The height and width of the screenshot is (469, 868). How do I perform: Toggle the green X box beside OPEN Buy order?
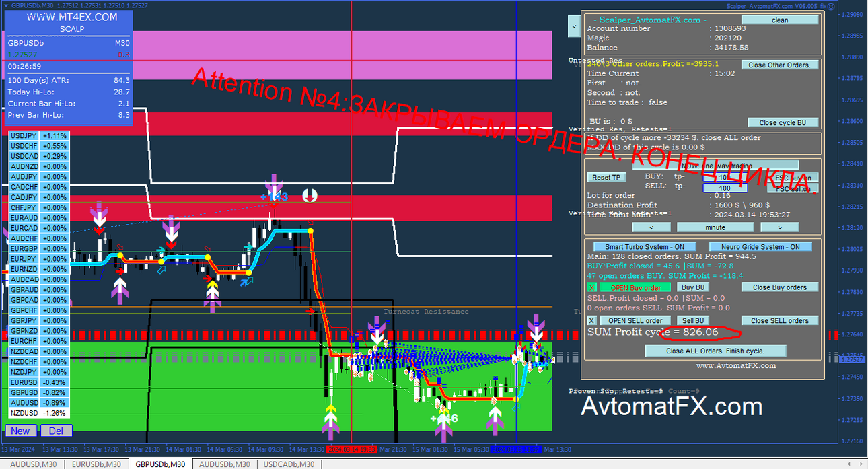pyautogui.click(x=592, y=287)
